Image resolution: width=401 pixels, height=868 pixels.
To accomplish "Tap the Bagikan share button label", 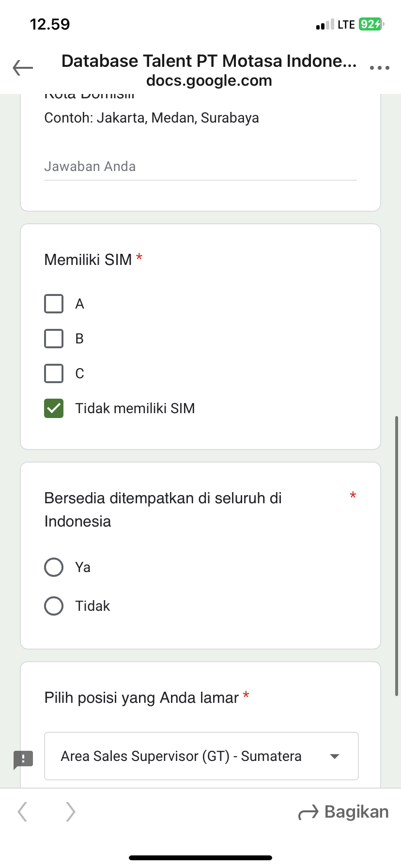I will point(356,812).
